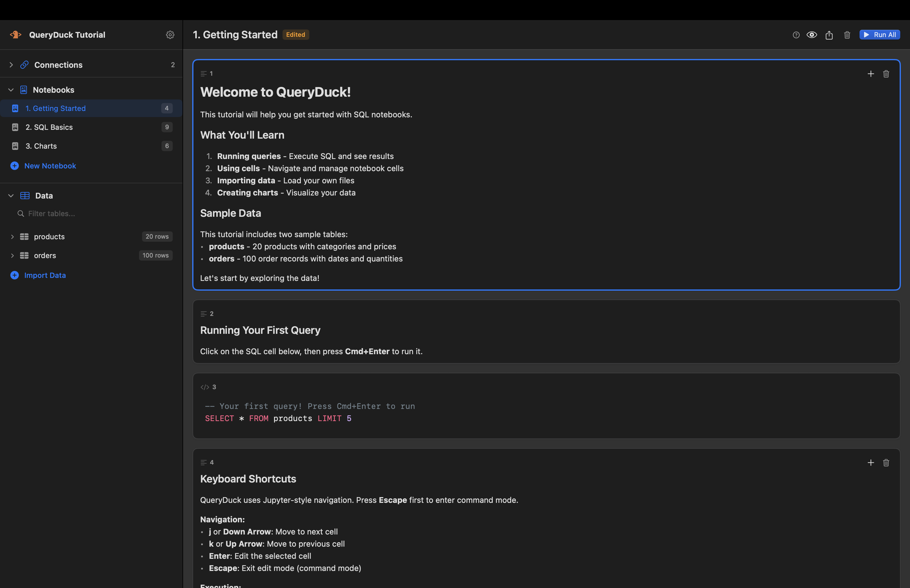The height and width of the screenshot is (588, 910).
Task: Collapse the Notebooks section
Action: pyautogui.click(x=11, y=90)
